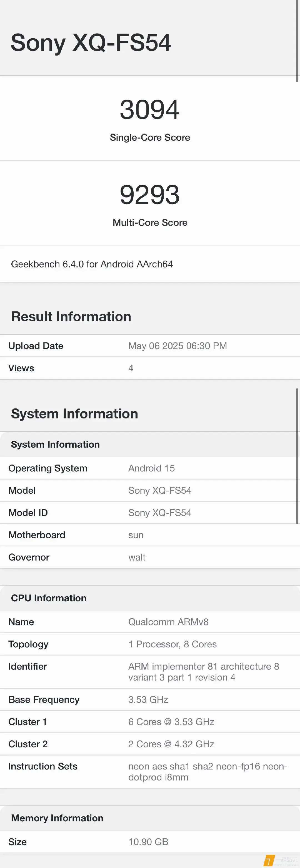Click the memory Size label

(x=17, y=842)
